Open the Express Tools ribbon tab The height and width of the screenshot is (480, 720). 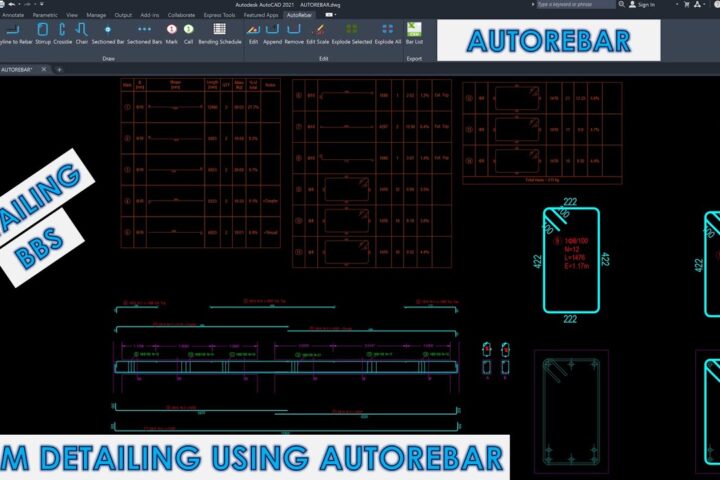[219, 15]
